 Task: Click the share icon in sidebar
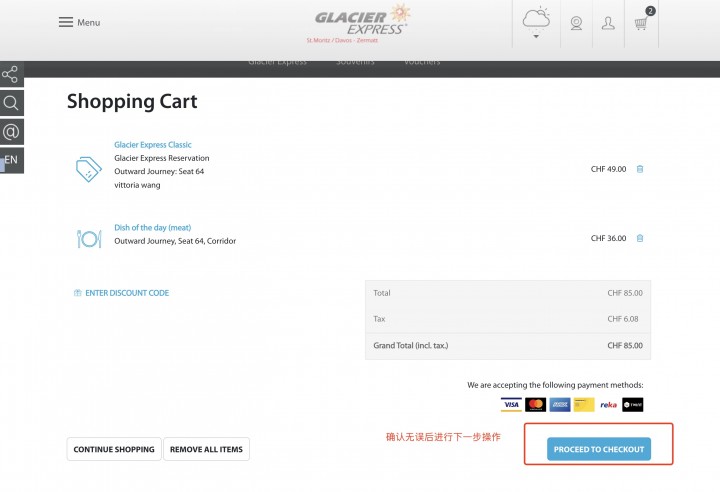coord(10,74)
